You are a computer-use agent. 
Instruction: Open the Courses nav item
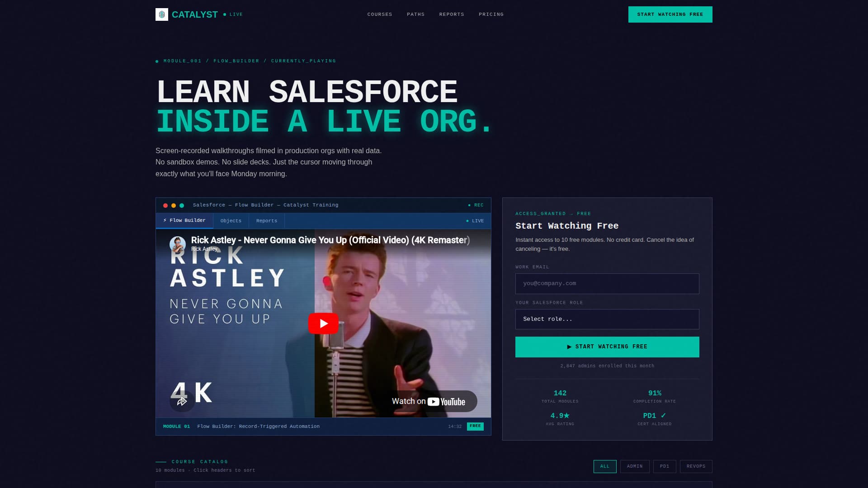[380, 14]
